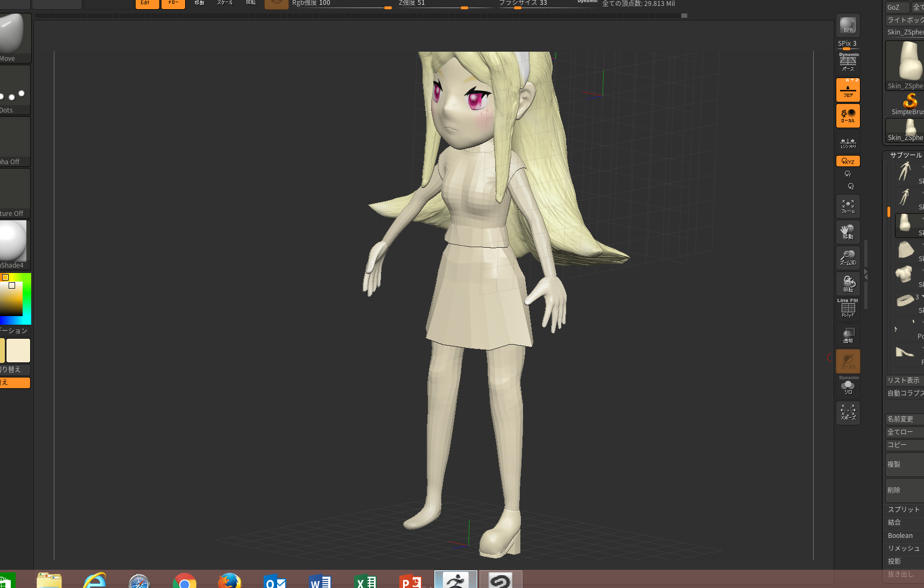
Task: Click the Rename (名前変更) button
Action: 905,419
